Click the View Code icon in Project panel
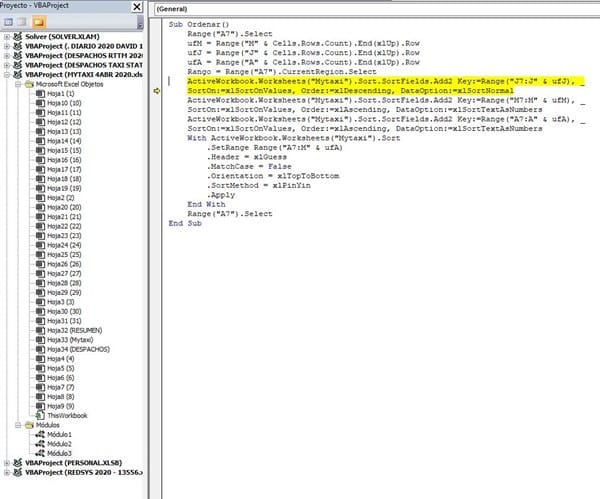600x499 pixels. tap(8, 22)
